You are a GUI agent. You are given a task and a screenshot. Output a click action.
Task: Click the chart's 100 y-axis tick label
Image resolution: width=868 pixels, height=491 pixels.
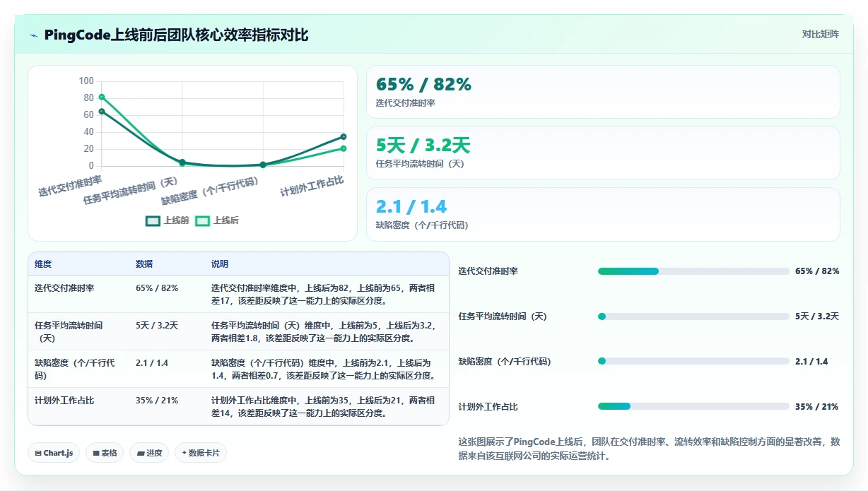click(86, 81)
